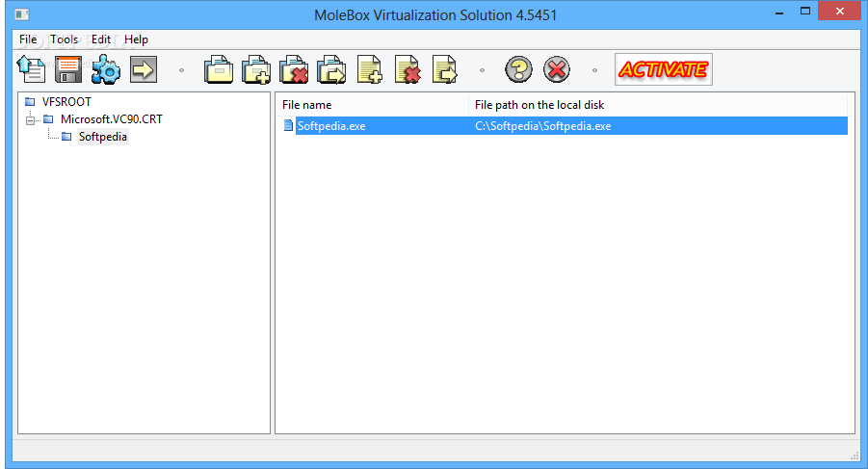Open the Help menu
868x469 pixels.
(x=136, y=39)
